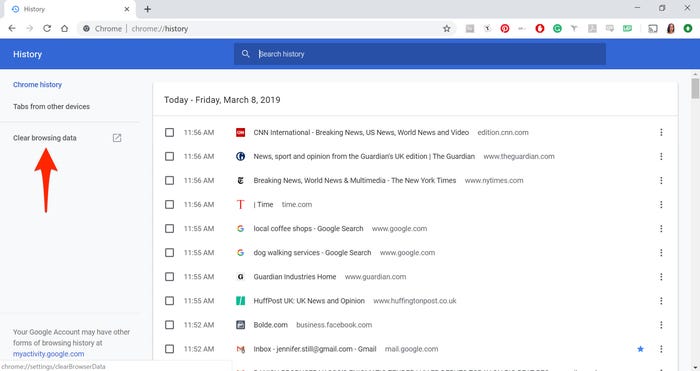Switch to the History browser tab
700x371 pixels.
tap(69, 9)
